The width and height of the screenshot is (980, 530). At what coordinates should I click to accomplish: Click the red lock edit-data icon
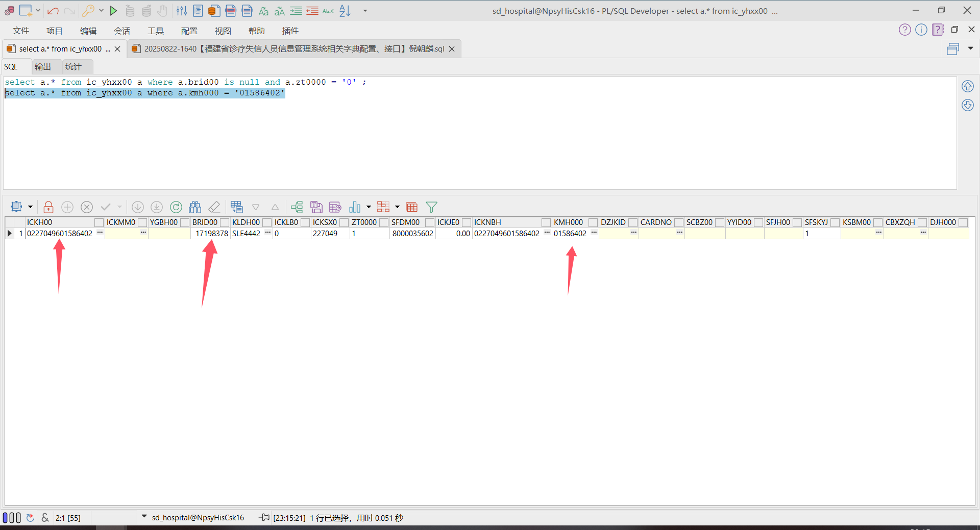(x=48, y=207)
